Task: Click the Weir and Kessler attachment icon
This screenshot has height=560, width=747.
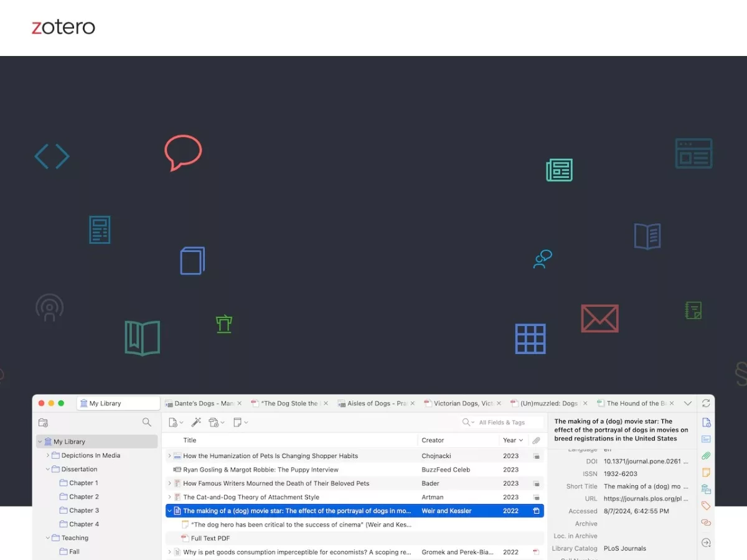Action: (536, 511)
